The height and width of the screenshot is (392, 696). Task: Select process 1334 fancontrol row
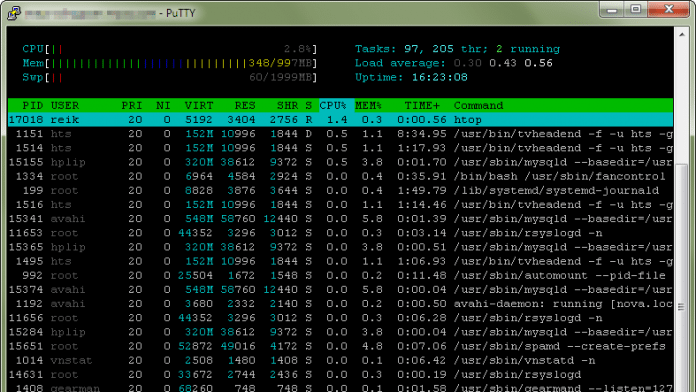[340, 176]
